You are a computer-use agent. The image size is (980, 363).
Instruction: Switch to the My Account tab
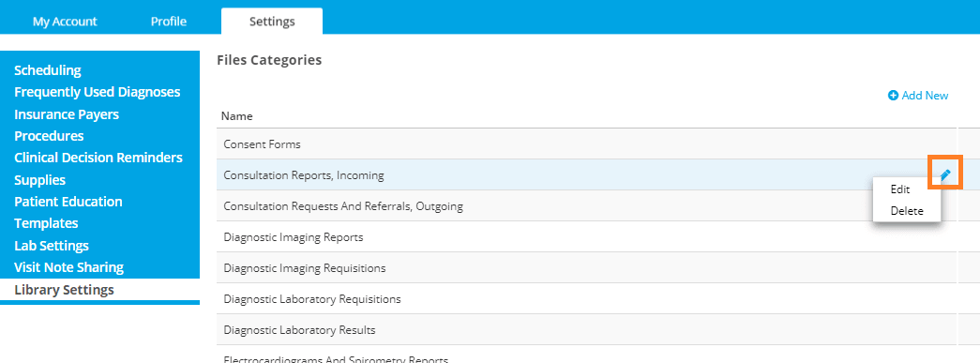click(x=65, y=22)
